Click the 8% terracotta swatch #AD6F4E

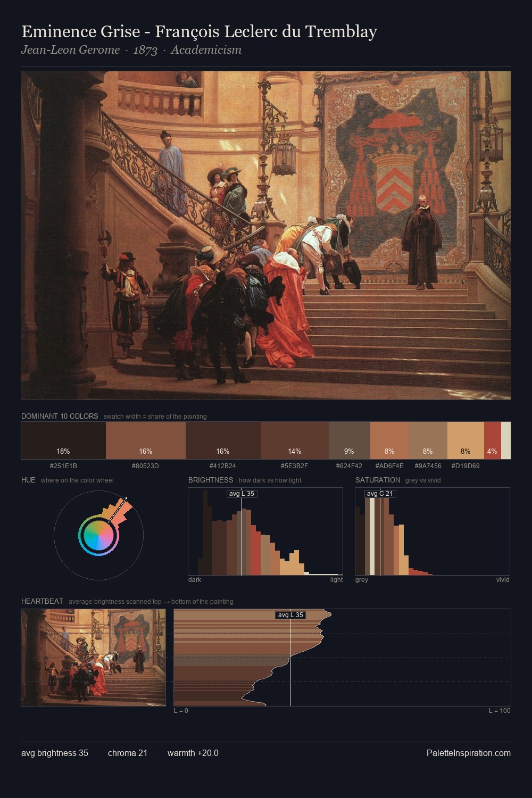tap(389, 440)
